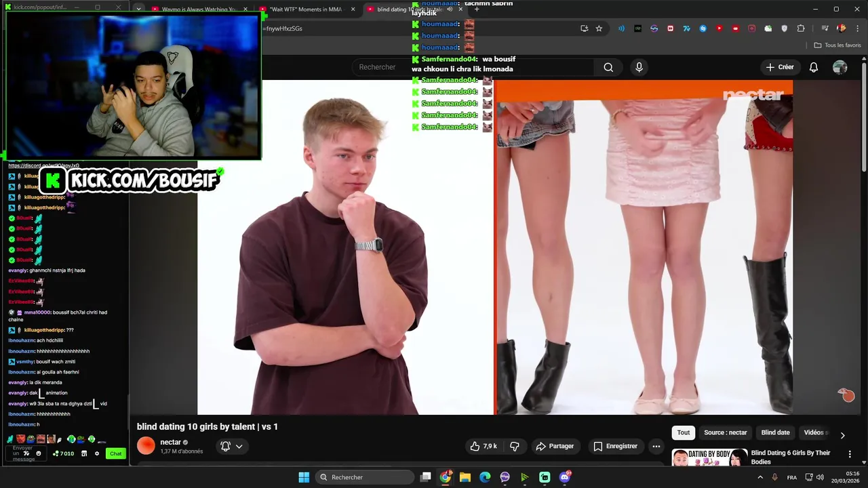This screenshot has width=868, height=488.
Task: Open the media control playlist icon
Action: (x=825, y=28)
